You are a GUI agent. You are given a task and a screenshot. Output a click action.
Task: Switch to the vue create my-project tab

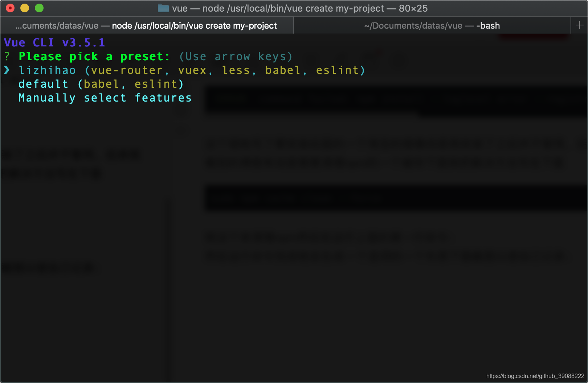(147, 25)
